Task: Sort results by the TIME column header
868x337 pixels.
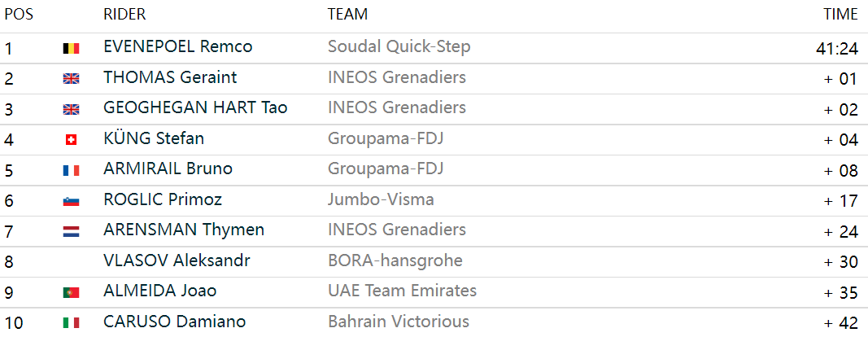Action: tap(840, 15)
